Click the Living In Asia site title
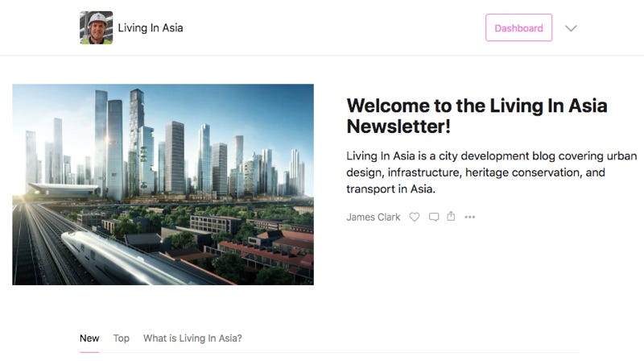The image size is (644, 361). [x=151, y=27]
